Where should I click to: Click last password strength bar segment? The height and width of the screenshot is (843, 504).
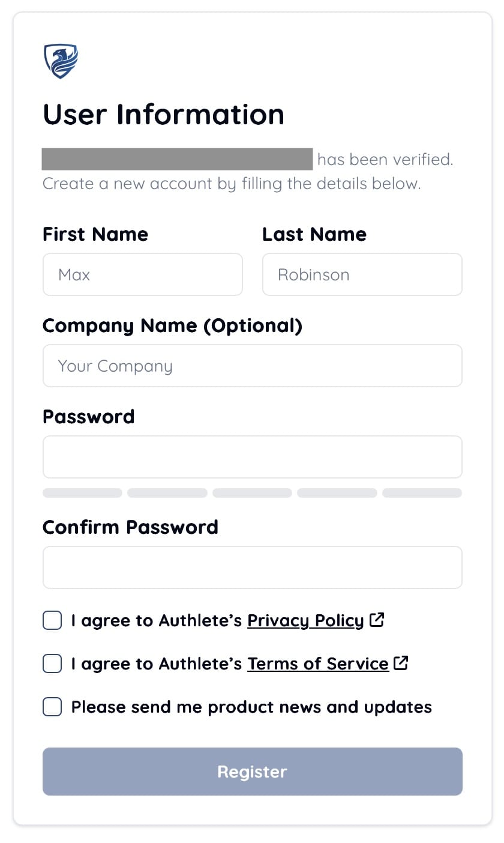pos(422,493)
